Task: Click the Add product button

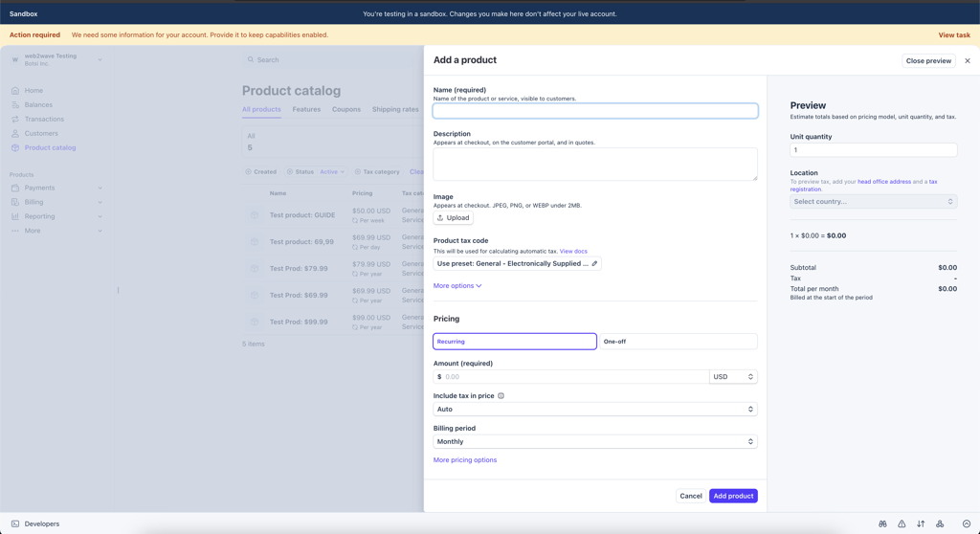Action: tap(733, 496)
